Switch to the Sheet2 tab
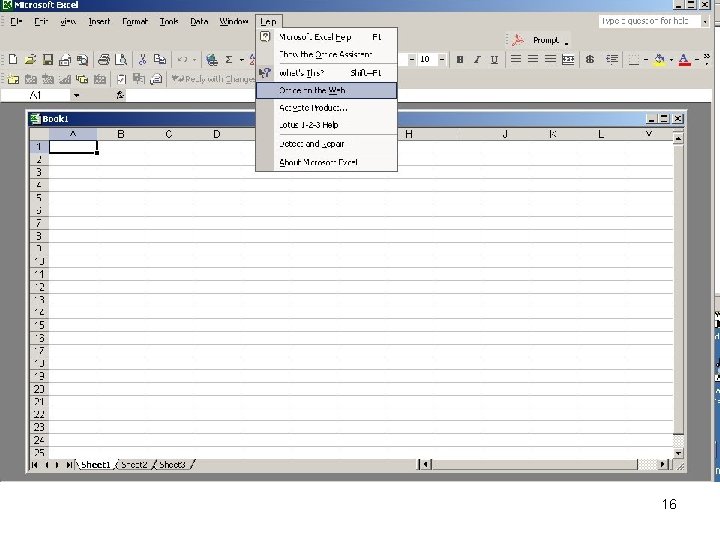Image resolution: width=720 pixels, height=540 pixels. [x=134, y=465]
